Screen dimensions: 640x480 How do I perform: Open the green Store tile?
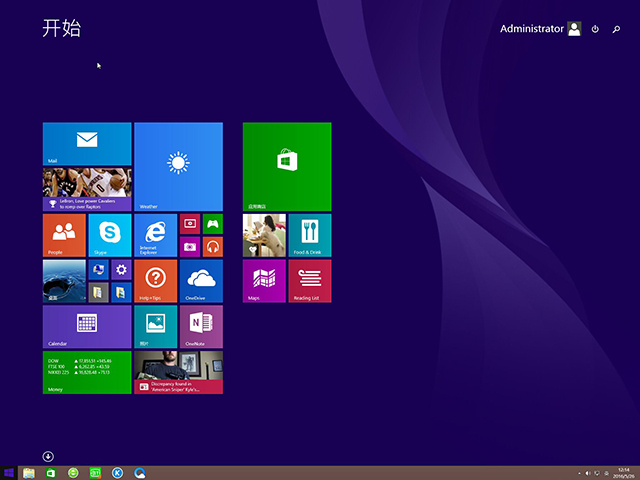pos(287,167)
